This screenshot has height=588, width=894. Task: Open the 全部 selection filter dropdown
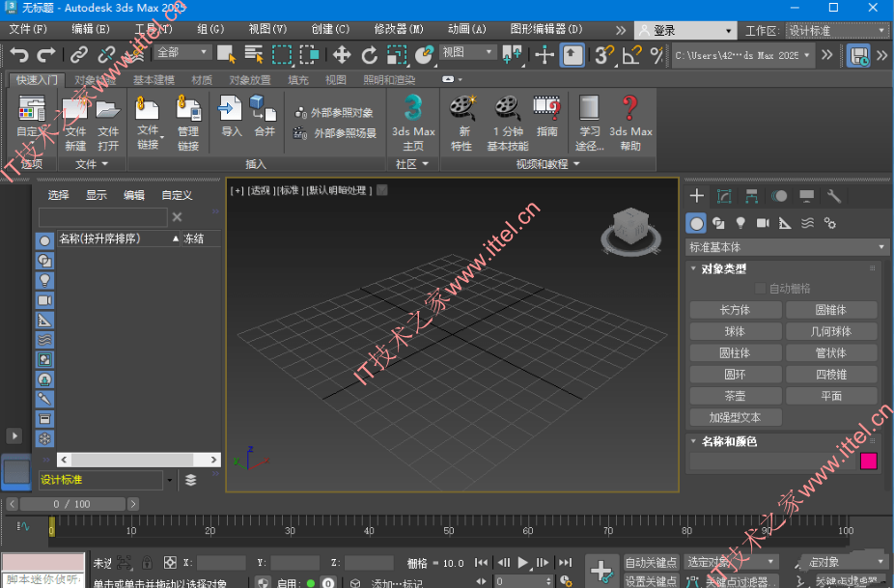(182, 52)
